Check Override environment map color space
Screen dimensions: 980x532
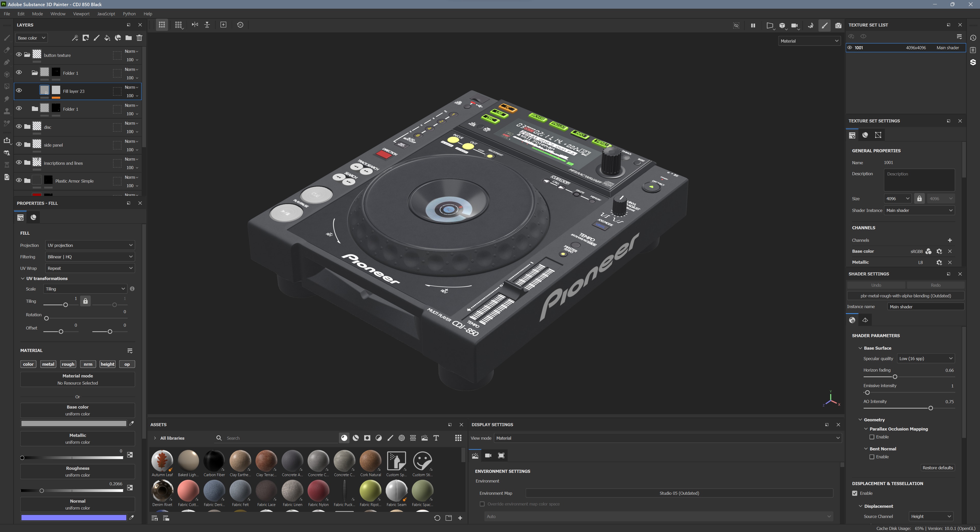click(x=482, y=504)
